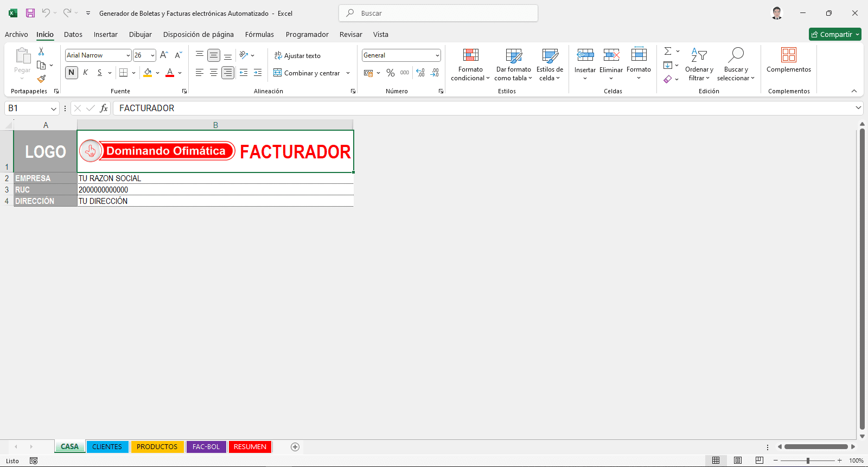
Task: Increase indent icon
Action: point(258,73)
